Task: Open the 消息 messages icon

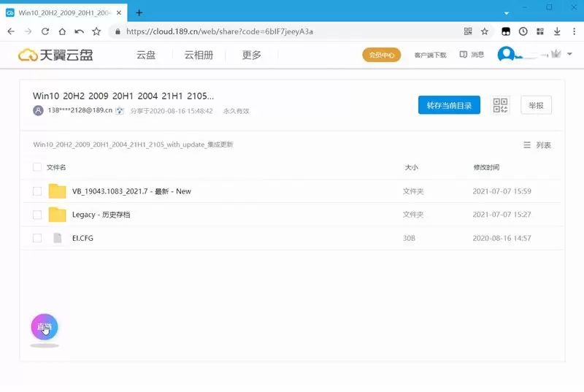Action: pyautogui.click(x=472, y=55)
